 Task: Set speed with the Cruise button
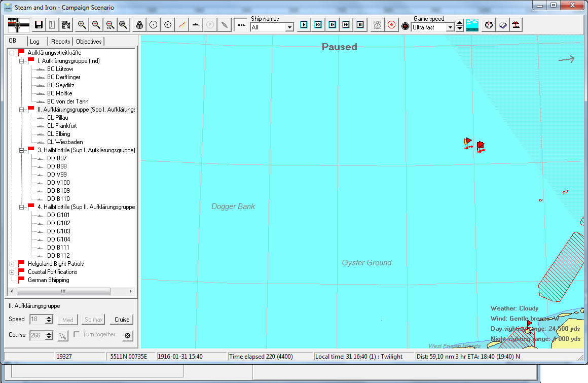click(122, 320)
